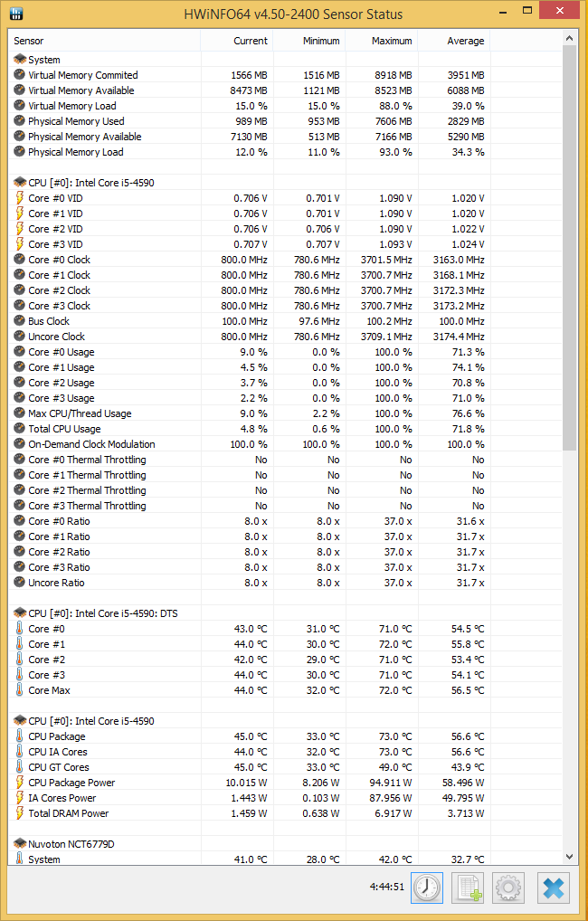Viewport: 588px width, 921px height.
Task: Click the 4:44:51 elapsed time readout
Action: [x=387, y=887]
